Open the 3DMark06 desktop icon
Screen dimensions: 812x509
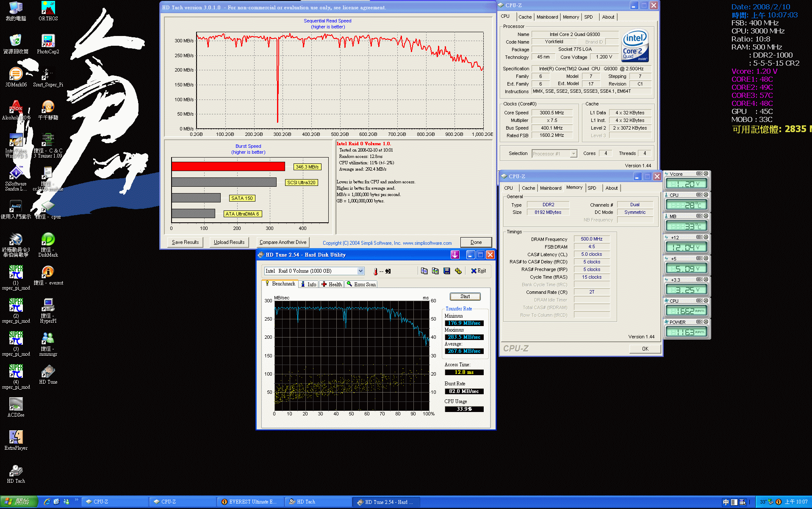[16, 77]
